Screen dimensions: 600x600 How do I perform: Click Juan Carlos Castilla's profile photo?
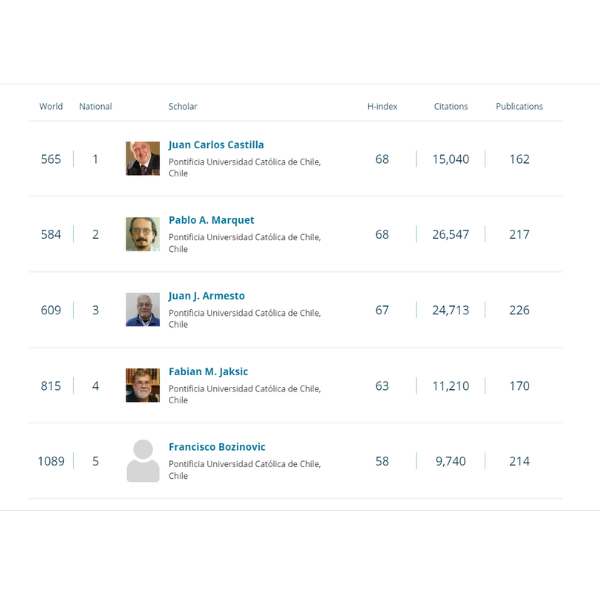[x=143, y=158]
